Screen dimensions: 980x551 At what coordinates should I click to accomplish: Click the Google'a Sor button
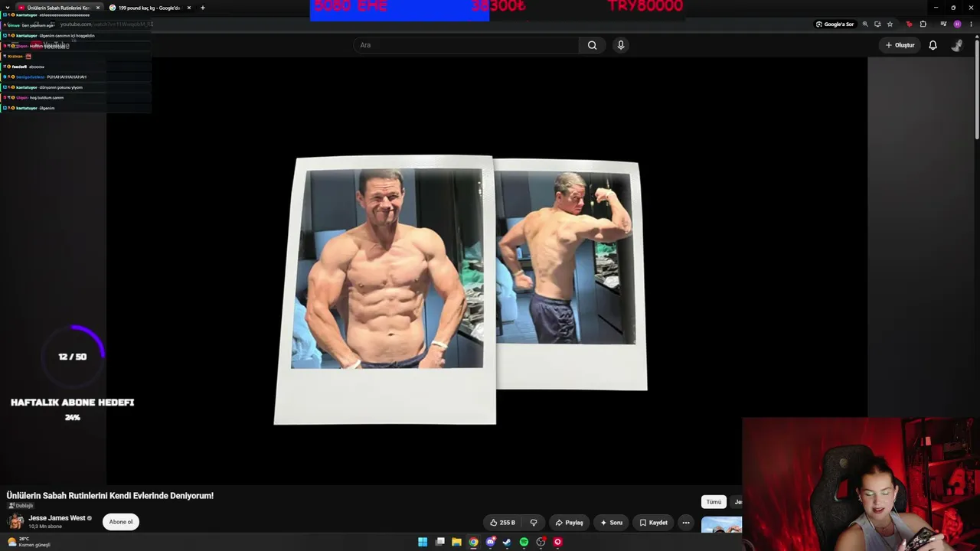[x=835, y=24]
